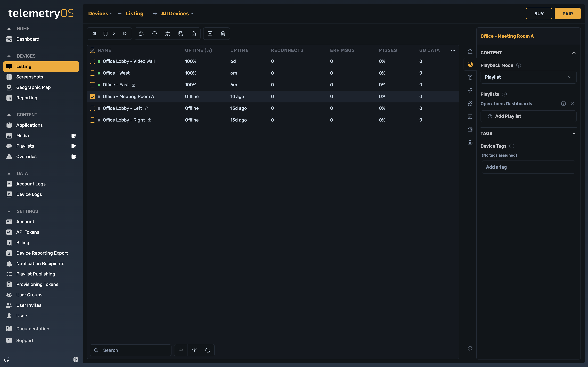Collapse the CONTENT section in the right panel
588x367 pixels.
[574, 53]
